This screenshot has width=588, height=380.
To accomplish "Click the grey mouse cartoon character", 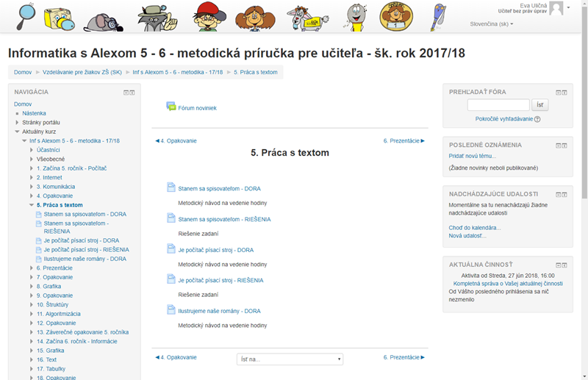I will (103, 22).
